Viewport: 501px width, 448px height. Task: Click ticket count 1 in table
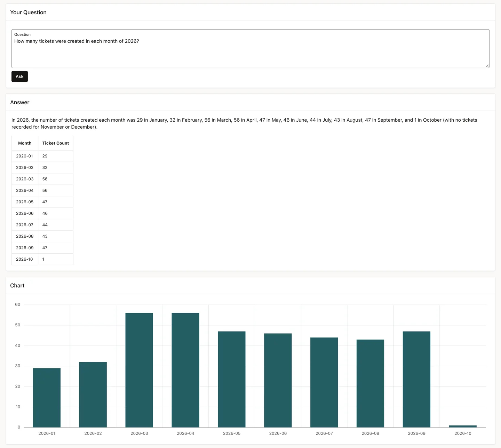point(56,259)
